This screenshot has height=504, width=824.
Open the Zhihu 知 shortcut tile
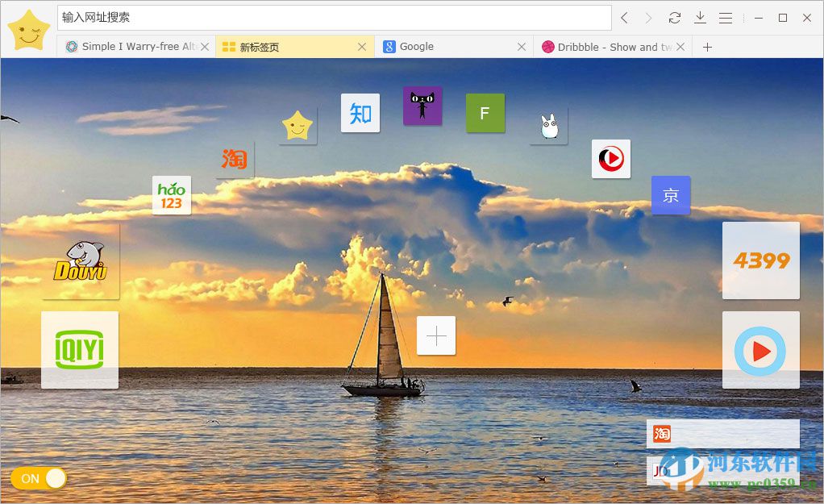pyautogui.click(x=360, y=113)
